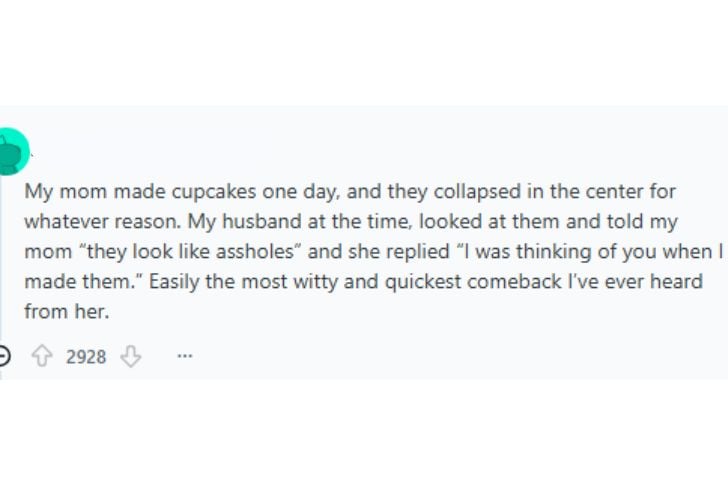Screen dimensions: 728x485
Task: Downvote the cupcake comment
Action: point(131,355)
